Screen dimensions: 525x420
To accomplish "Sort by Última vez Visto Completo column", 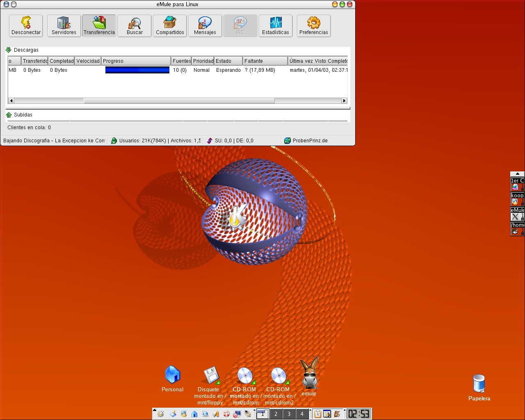I will (x=318, y=61).
